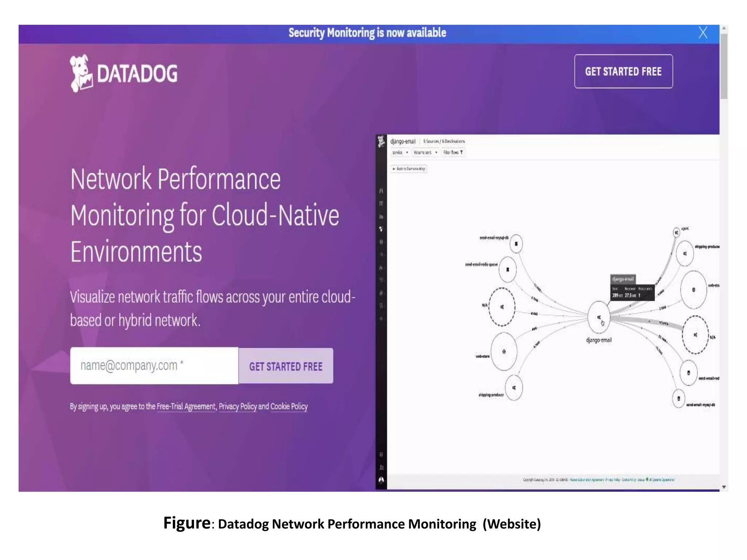The height and width of the screenshot is (560, 747).
Task: Click the django-email label under center node
Action: (x=599, y=340)
